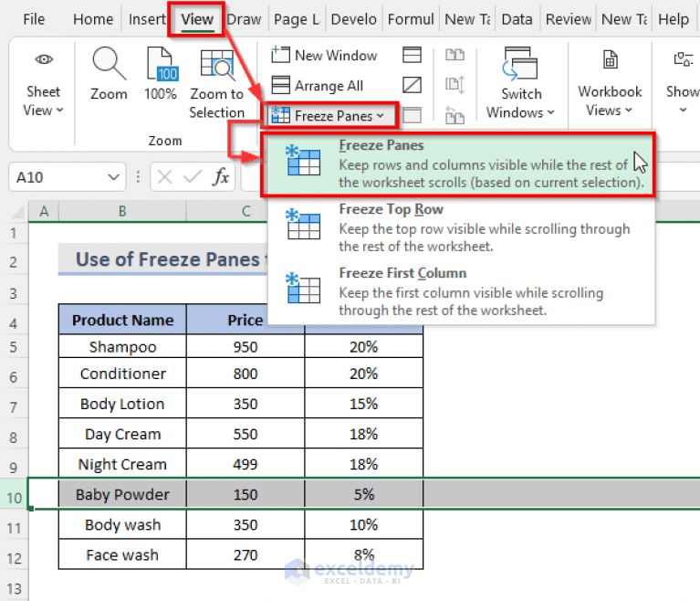Screen dimensions: 700x601
Task: Select column B header
Action: pyautogui.click(x=122, y=211)
